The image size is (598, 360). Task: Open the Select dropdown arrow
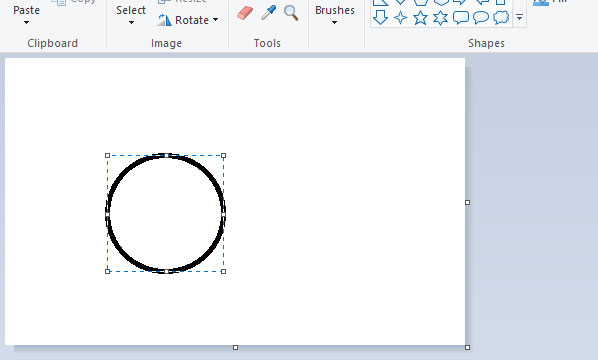[x=131, y=22]
